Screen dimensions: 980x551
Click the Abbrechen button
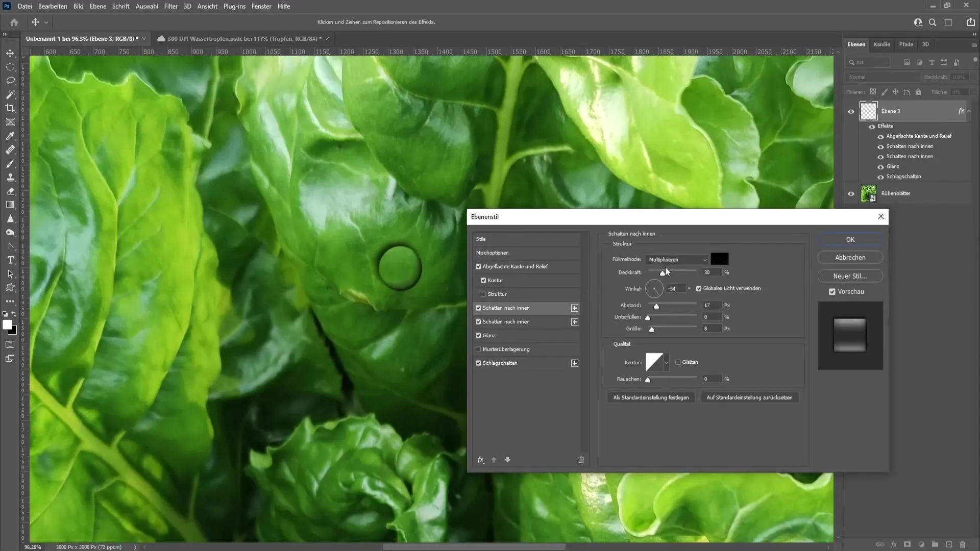(850, 258)
